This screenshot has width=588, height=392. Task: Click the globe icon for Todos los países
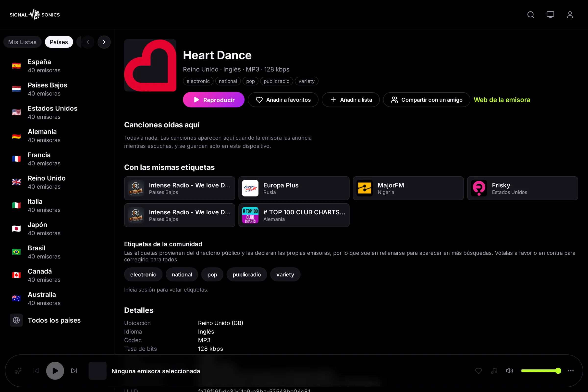16,320
